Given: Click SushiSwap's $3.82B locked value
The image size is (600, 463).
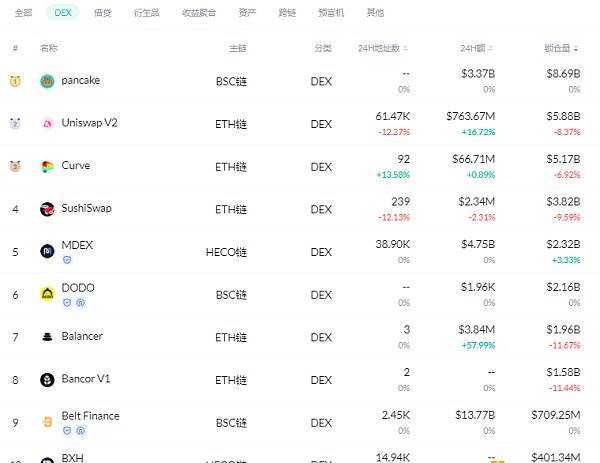Looking at the screenshot, I should 563,202.
